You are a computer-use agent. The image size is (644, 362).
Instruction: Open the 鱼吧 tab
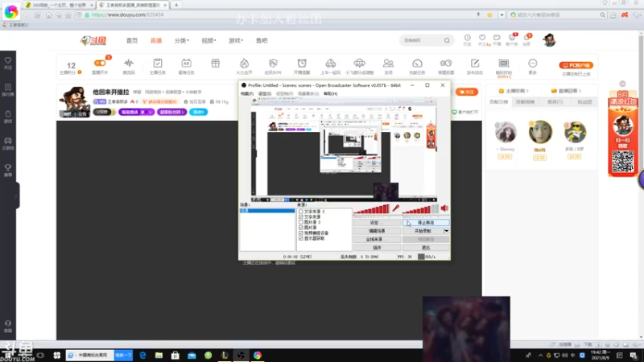(x=262, y=41)
